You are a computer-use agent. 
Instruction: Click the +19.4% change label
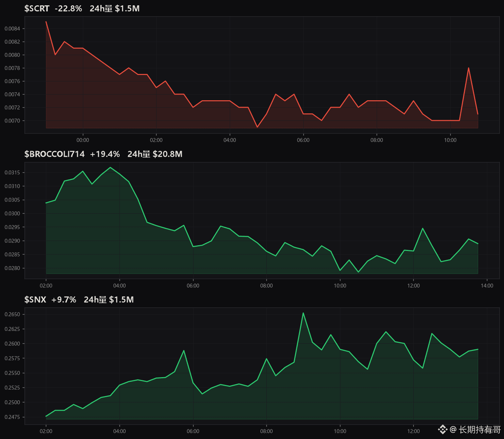tap(105, 154)
